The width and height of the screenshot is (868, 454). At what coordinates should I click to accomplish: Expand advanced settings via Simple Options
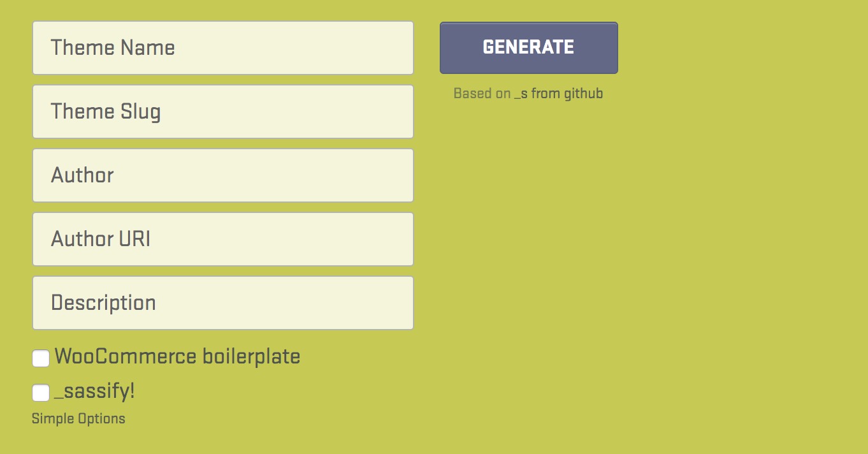(x=78, y=418)
